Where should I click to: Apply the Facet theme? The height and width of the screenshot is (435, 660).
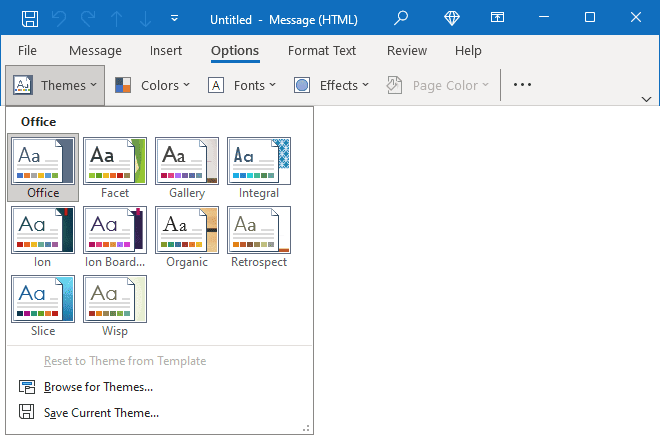tap(115, 168)
